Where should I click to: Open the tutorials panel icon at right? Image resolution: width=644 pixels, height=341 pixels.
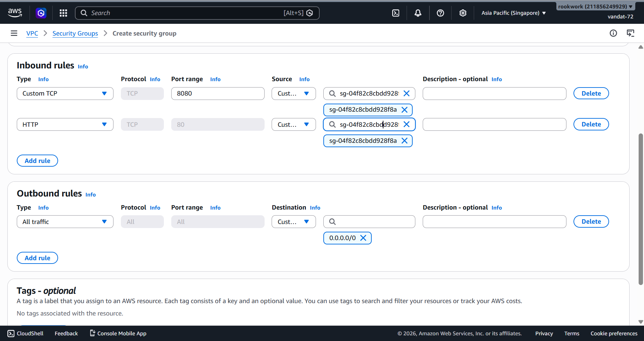pyautogui.click(x=631, y=33)
